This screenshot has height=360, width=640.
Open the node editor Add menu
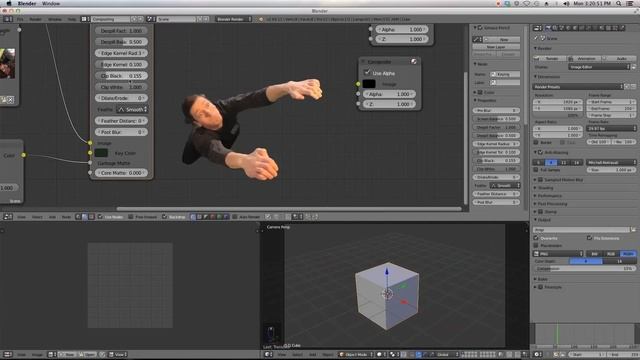pos(52,217)
